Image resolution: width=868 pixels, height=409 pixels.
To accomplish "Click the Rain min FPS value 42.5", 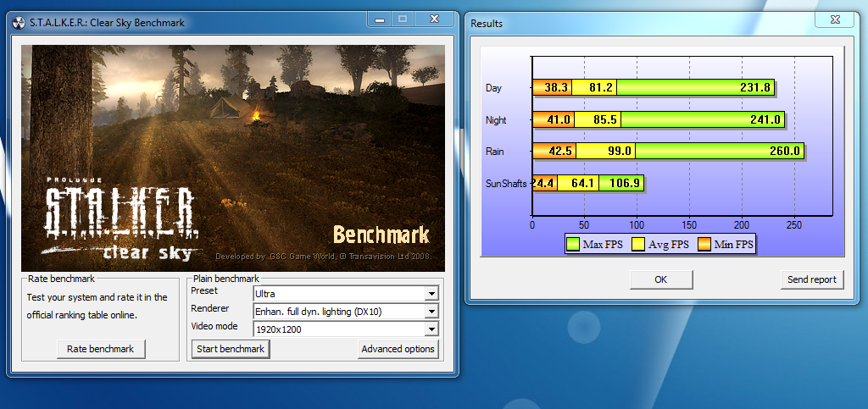I will 559,151.
